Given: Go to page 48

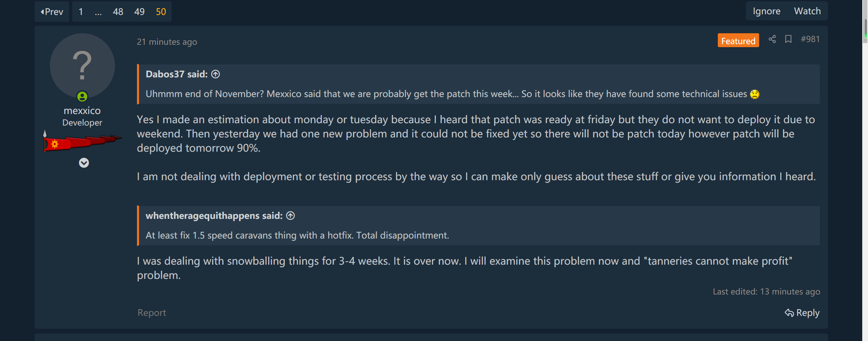Looking at the screenshot, I should coord(118,12).
